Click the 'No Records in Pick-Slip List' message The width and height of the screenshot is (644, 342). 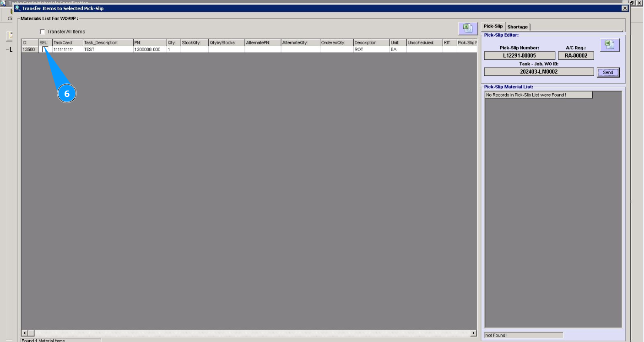pos(538,95)
